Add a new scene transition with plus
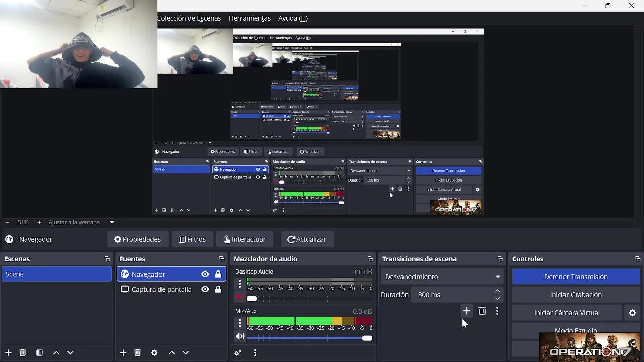Image resolution: width=644 pixels, height=362 pixels. (467, 311)
